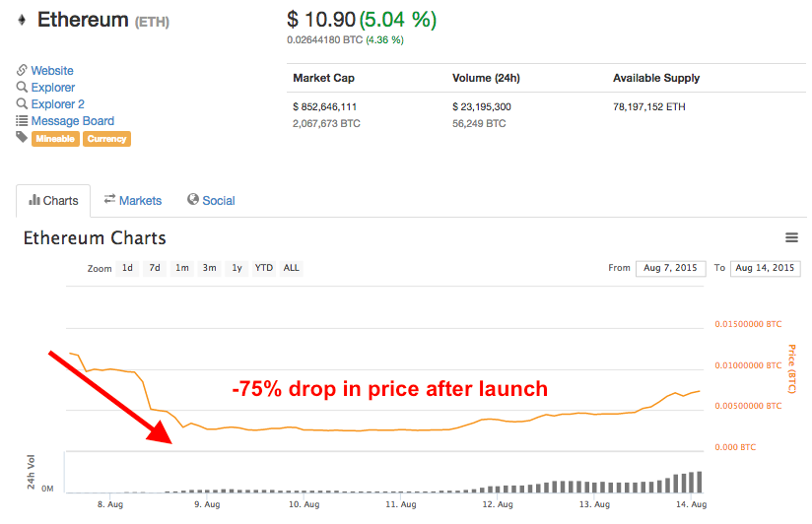The image size is (812, 524).
Task: Click the 0.00500000 BTC axis label
Action: pyautogui.click(x=748, y=406)
